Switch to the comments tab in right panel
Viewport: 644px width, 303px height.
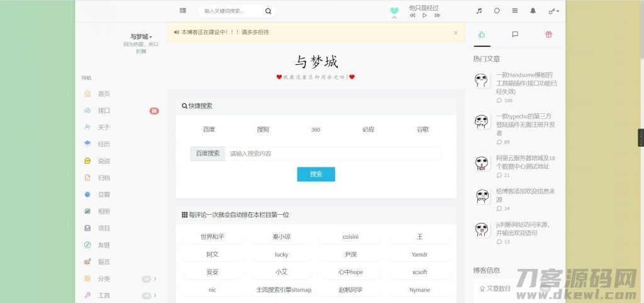click(515, 35)
